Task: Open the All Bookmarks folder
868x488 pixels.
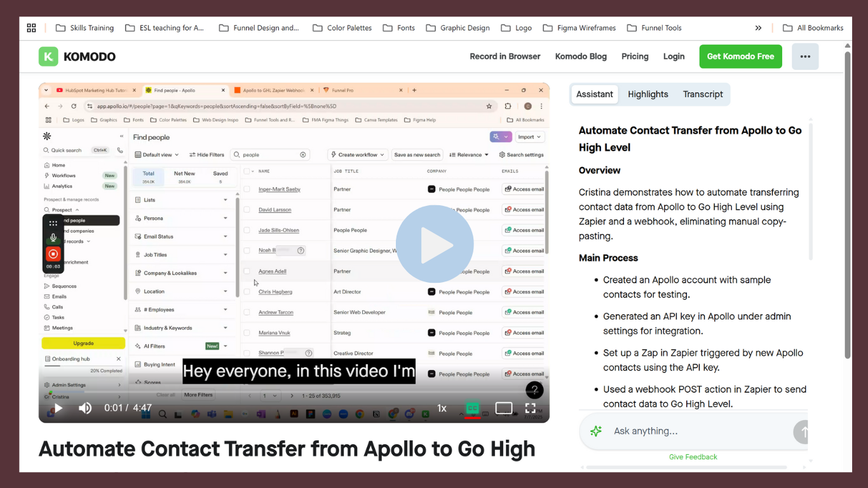Action: tap(813, 28)
